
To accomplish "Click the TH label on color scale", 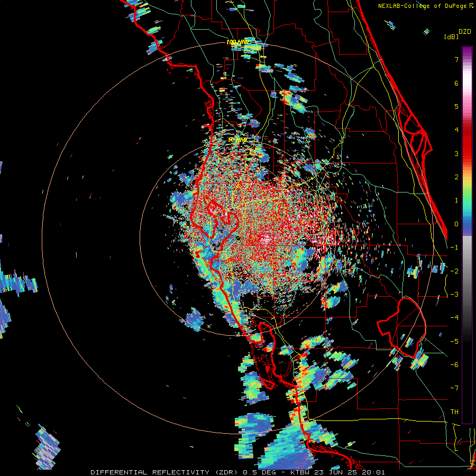I will (x=454, y=412).
